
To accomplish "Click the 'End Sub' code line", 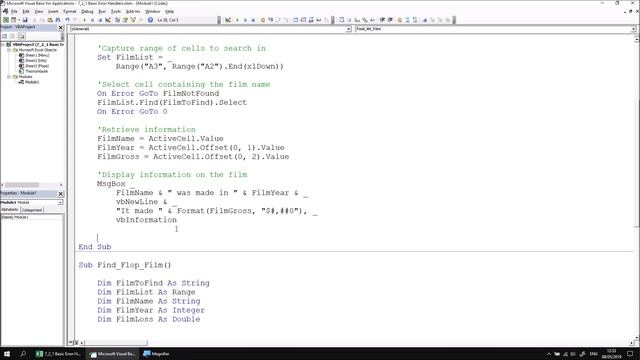I will click(x=95, y=247).
